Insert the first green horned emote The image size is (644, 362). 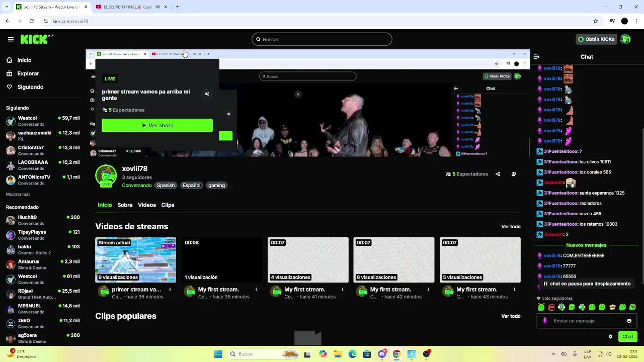click(541, 307)
